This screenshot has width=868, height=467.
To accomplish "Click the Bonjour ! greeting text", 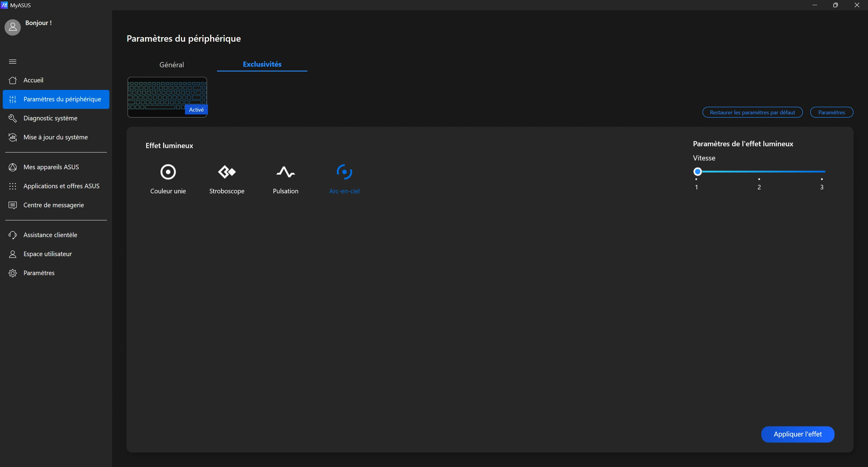I will pos(38,23).
